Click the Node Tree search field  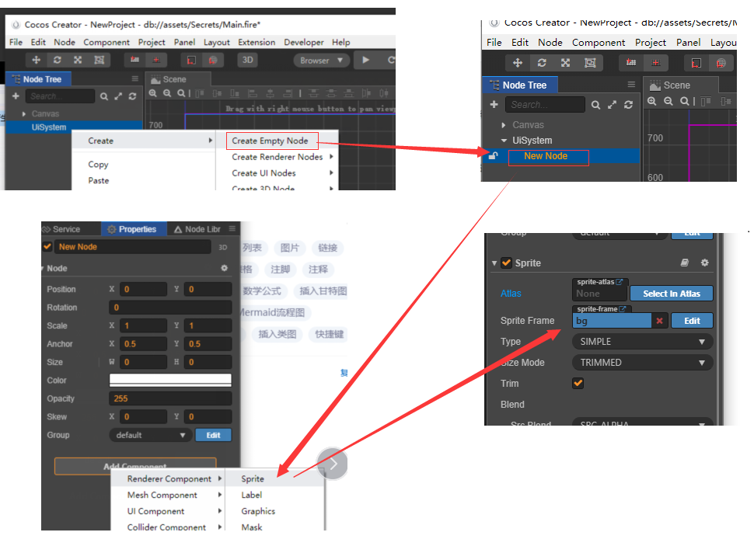60,96
